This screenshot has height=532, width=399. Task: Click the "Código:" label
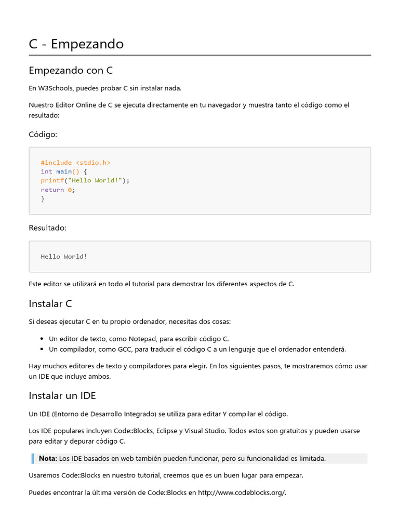[x=43, y=134]
